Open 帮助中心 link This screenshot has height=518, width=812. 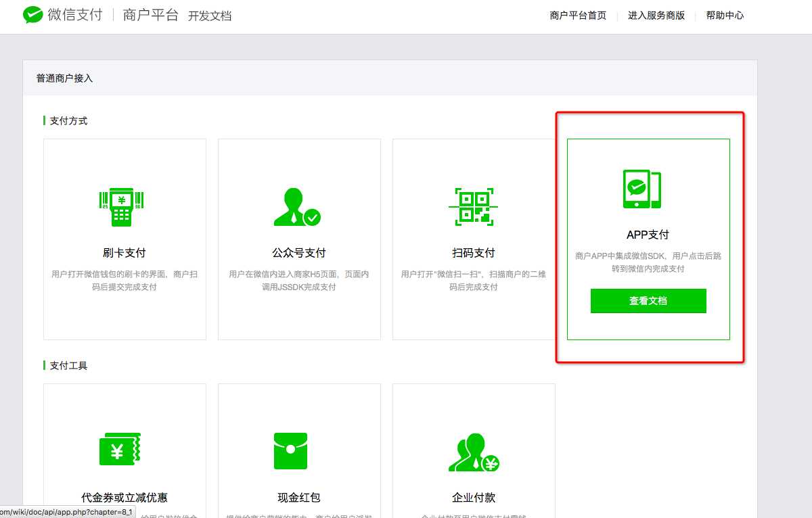click(x=725, y=16)
